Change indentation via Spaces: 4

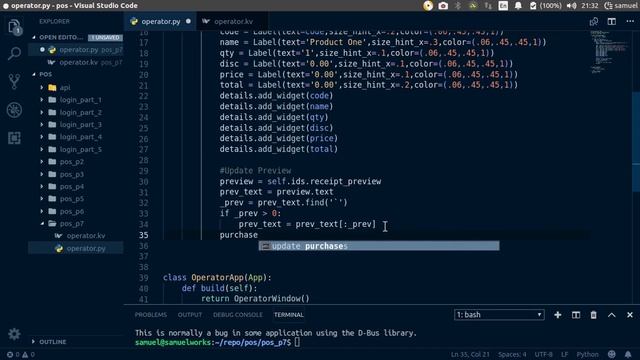tap(512, 354)
